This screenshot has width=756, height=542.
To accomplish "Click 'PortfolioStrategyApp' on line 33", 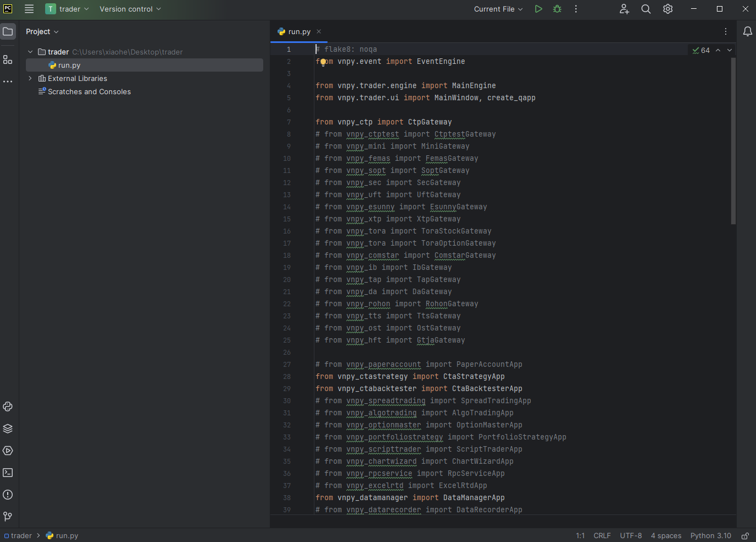I will click(x=522, y=437).
